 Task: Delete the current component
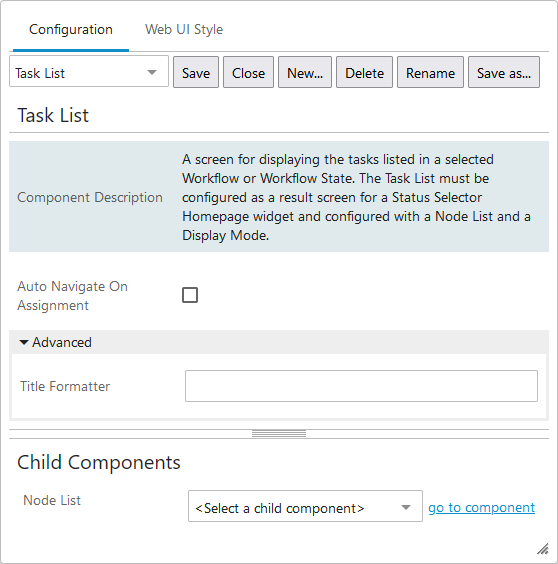(x=364, y=73)
